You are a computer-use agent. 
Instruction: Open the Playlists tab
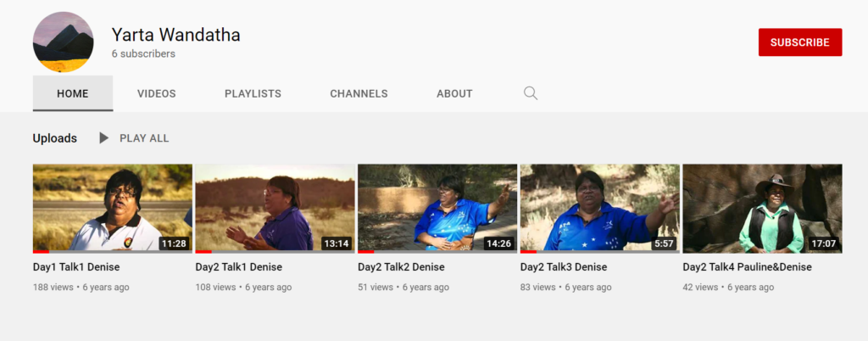(253, 93)
